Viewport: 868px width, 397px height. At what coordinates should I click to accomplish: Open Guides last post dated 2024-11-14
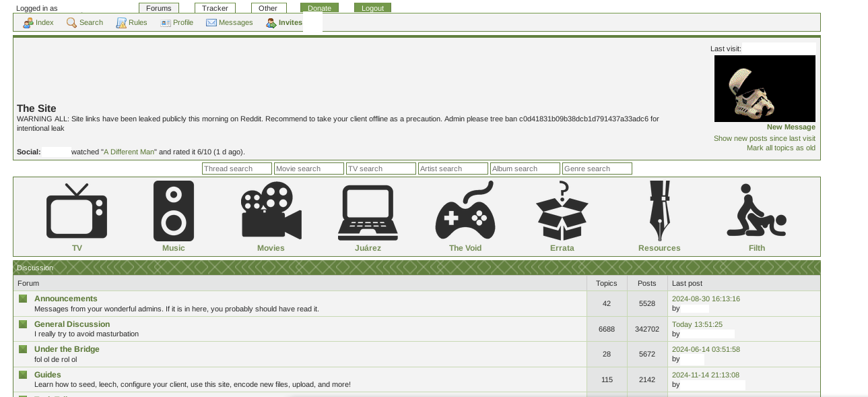pyautogui.click(x=706, y=375)
